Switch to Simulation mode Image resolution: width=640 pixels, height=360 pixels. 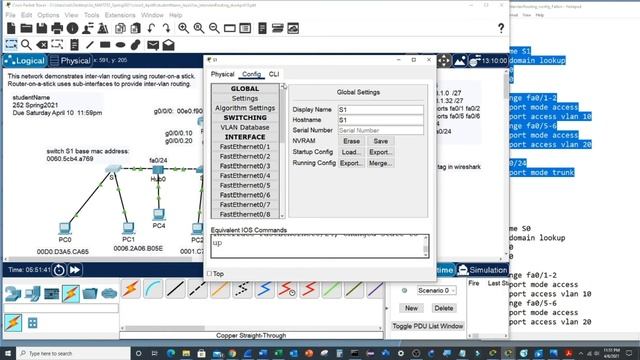482,270
